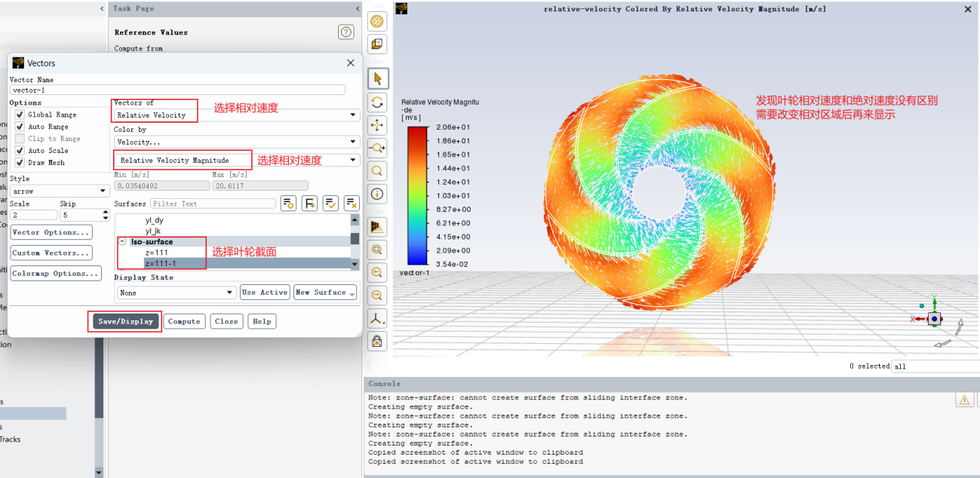
Task: Open Custom Vectors
Action: (x=51, y=253)
